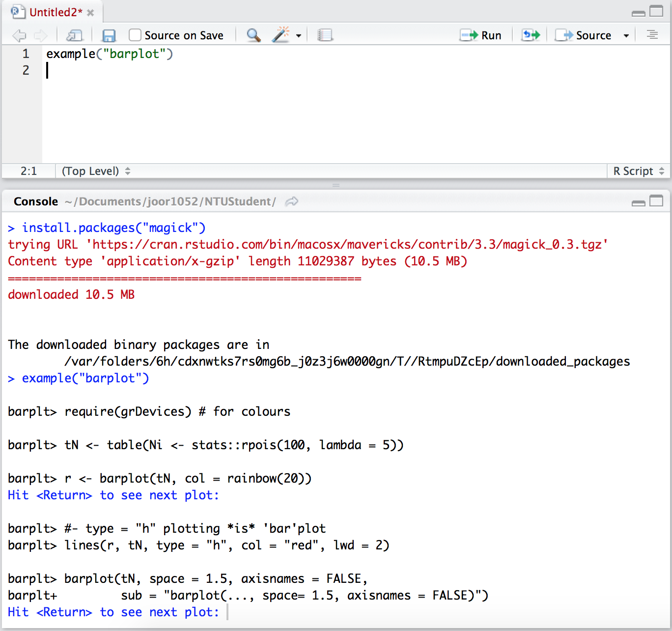Click the 'barplot(tN, space = 1.5' line

point(188,579)
